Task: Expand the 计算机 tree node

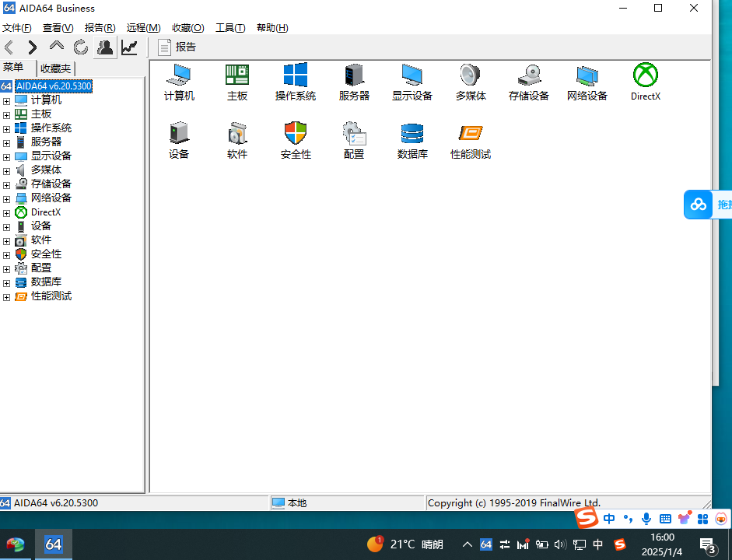Action: (x=6, y=101)
